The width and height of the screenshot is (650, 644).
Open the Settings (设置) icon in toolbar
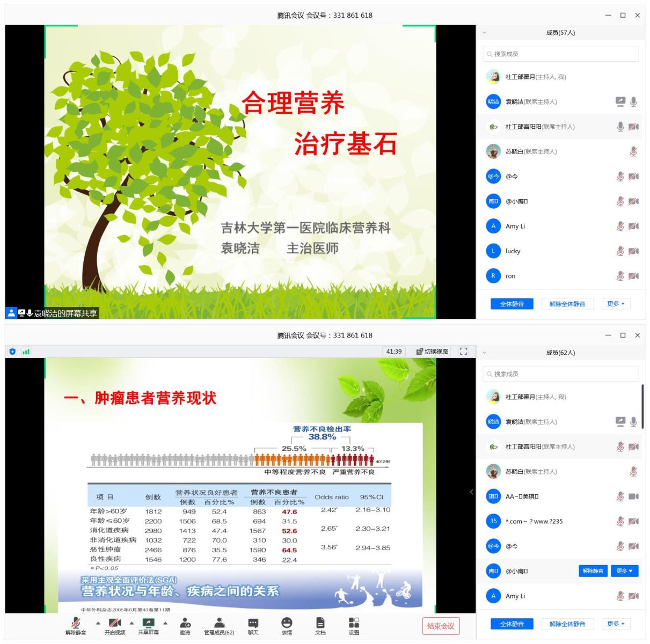tap(354, 624)
